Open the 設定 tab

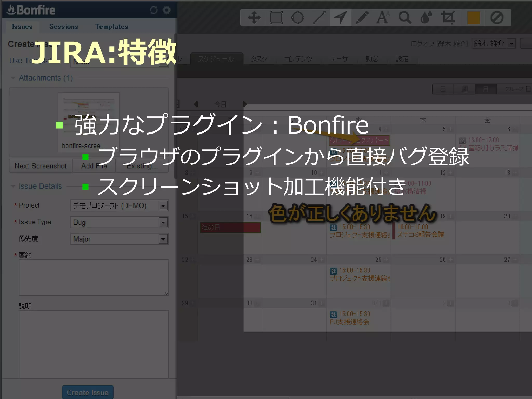coord(402,59)
